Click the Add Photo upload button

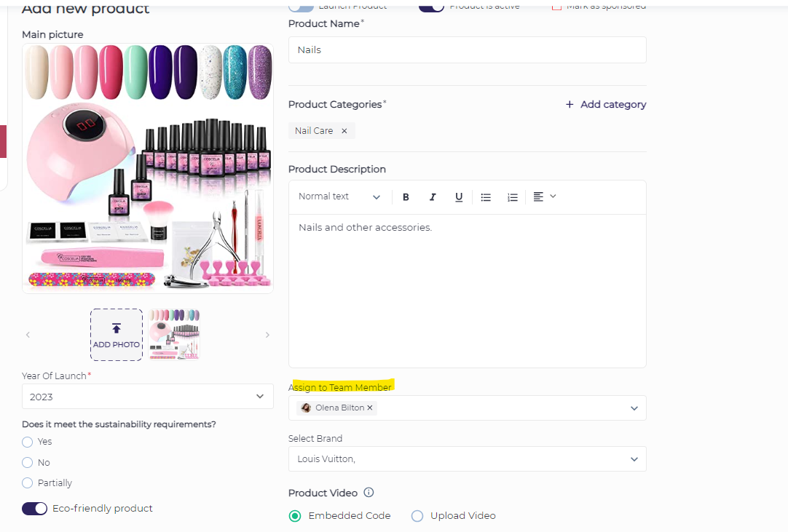pos(117,335)
